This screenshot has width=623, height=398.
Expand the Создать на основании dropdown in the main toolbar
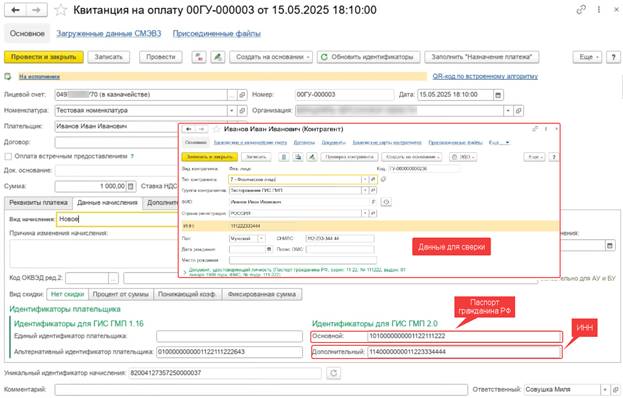[271, 57]
